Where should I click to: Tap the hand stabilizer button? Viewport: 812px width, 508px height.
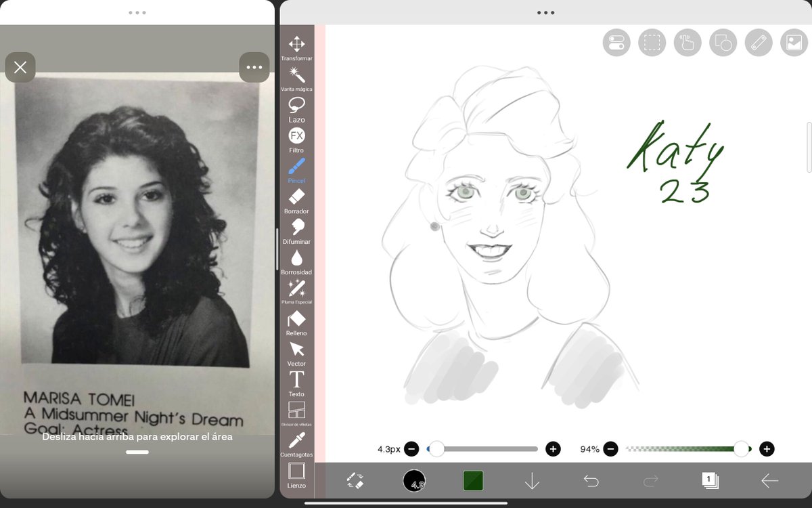687,43
